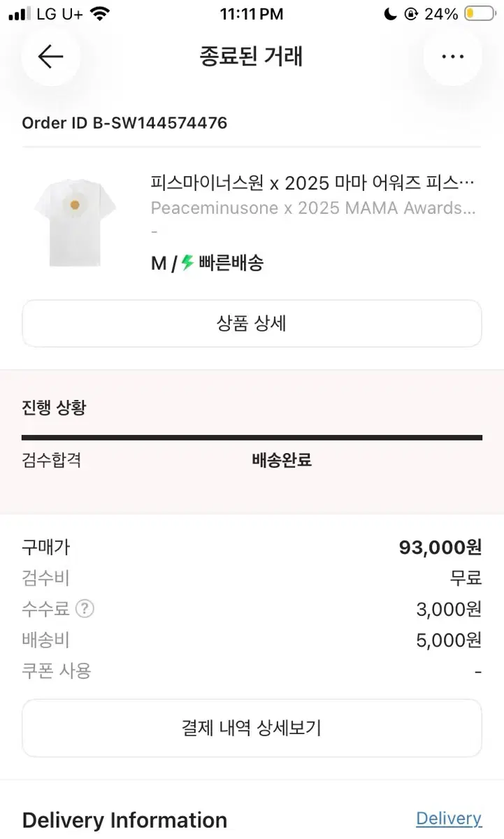The image size is (504, 839).
Task: Tap the moon Do Not Disturb icon
Action: click(390, 13)
